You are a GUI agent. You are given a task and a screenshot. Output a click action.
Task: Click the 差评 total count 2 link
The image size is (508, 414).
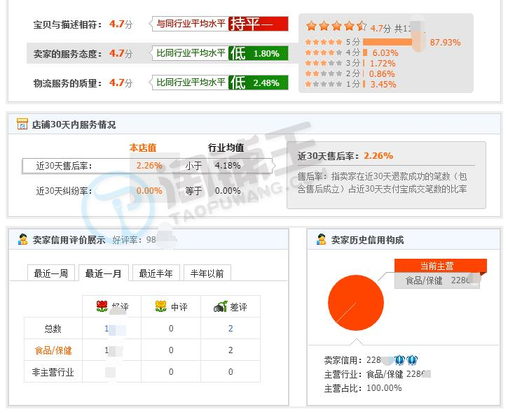[x=230, y=328]
